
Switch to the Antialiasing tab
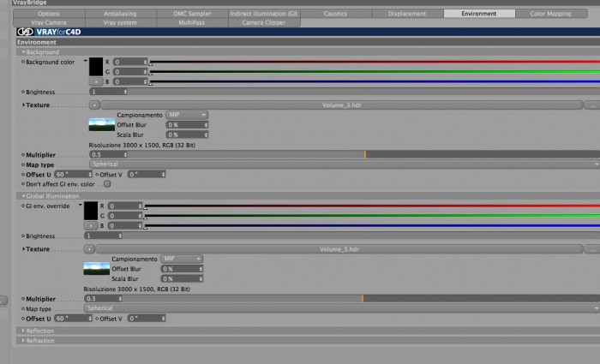click(121, 14)
